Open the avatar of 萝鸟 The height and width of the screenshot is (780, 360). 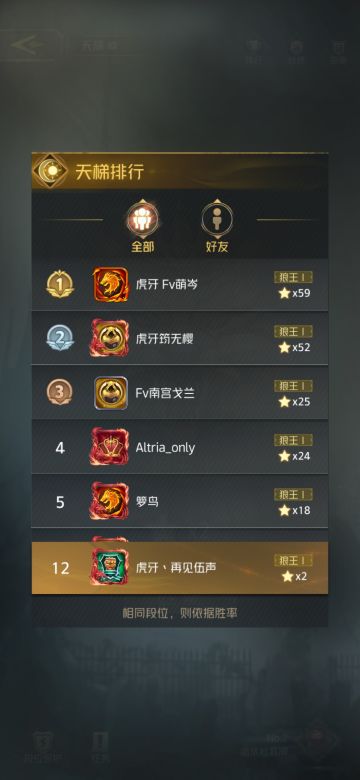click(109, 501)
